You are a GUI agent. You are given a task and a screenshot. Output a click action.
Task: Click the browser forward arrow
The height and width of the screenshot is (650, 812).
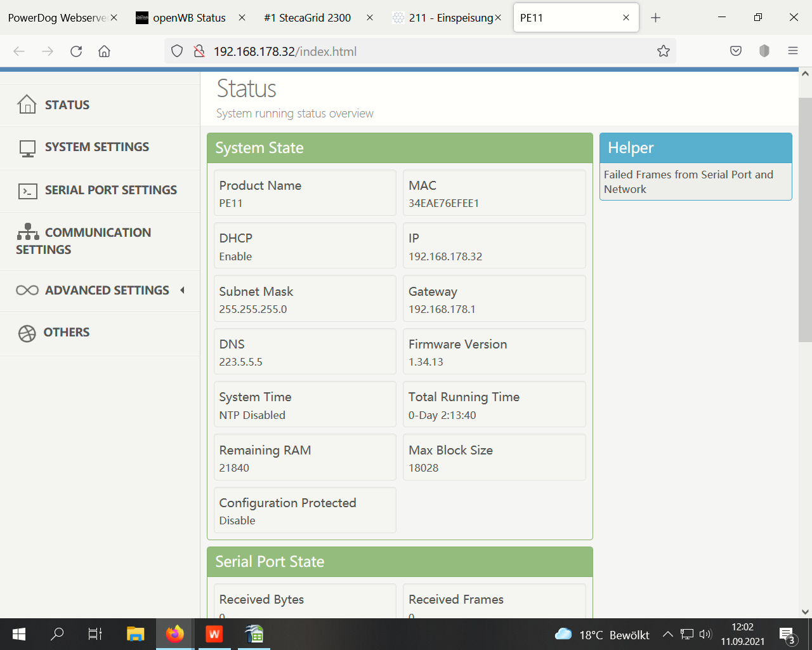(48, 51)
